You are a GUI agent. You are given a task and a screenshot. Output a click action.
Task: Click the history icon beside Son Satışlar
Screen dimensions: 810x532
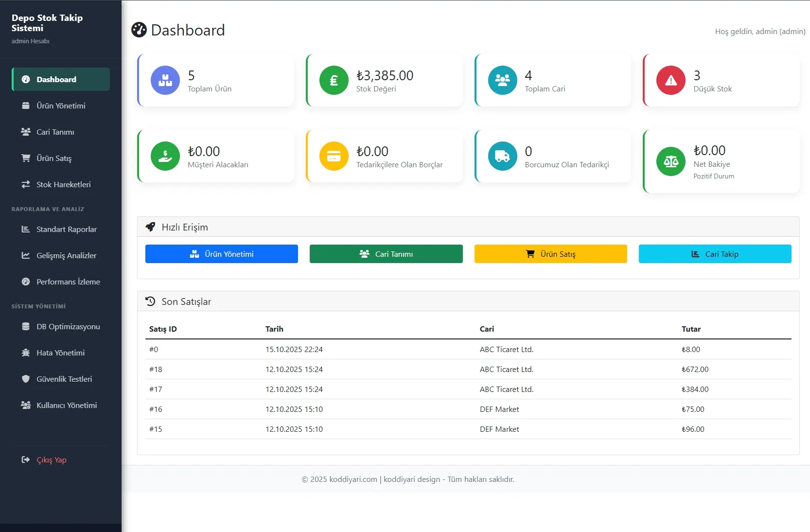click(x=151, y=301)
